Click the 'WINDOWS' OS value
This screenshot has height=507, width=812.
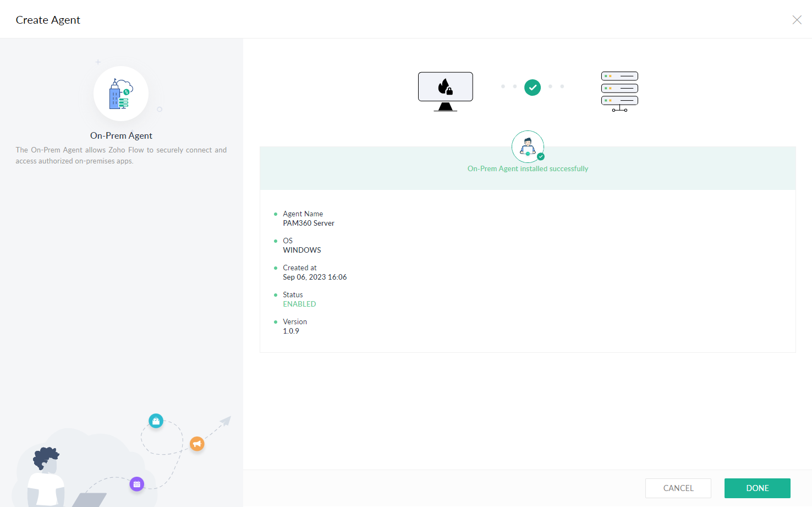click(302, 250)
